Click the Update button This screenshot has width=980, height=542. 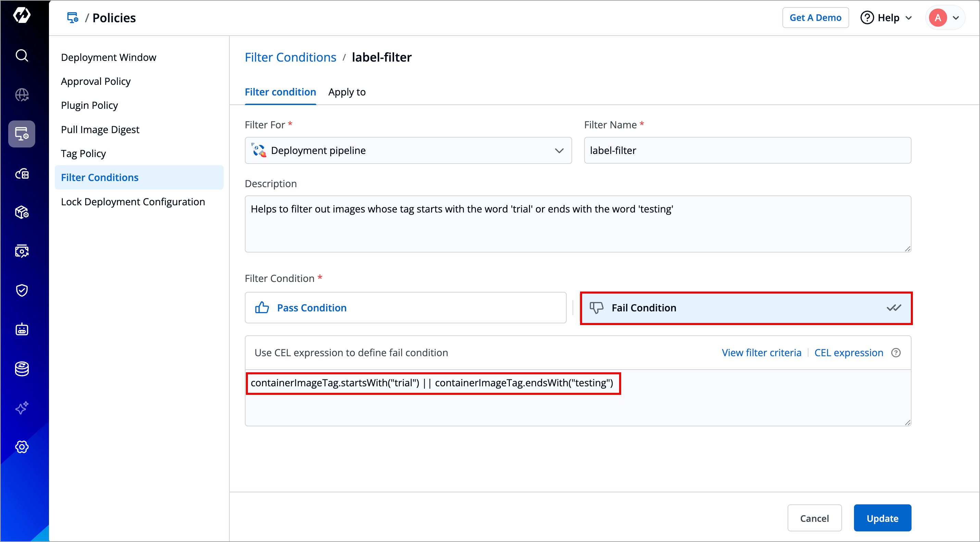pyautogui.click(x=882, y=518)
